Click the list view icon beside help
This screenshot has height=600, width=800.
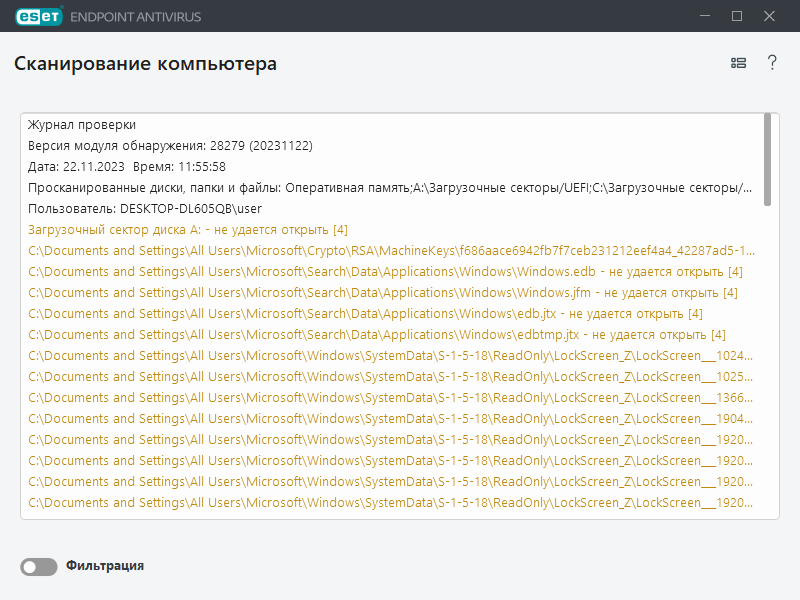(x=738, y=63)
